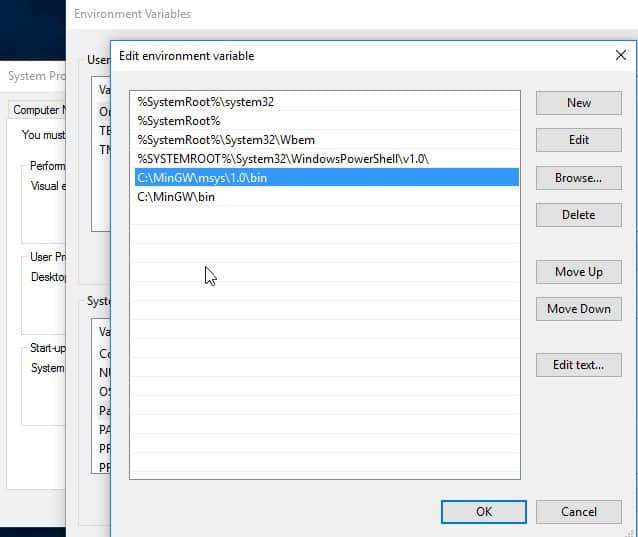Click the Delete button
The width and height of the screenshot is (638, 537).
578,215
